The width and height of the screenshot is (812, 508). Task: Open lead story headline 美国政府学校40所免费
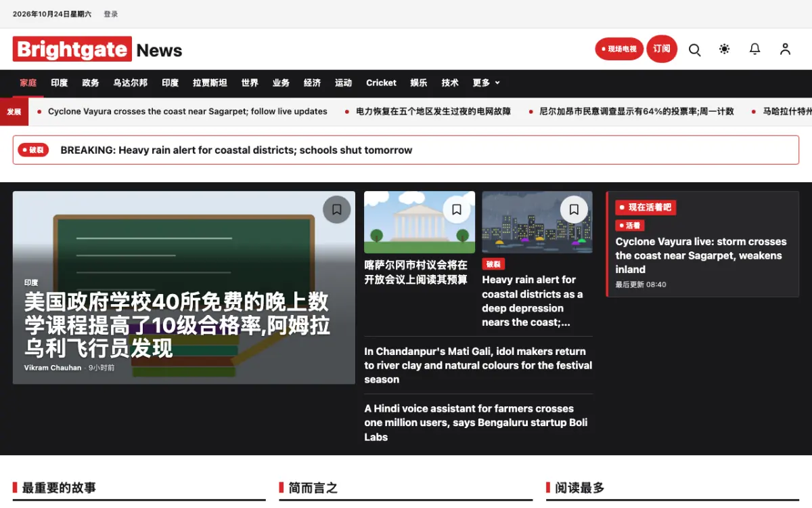tap(177, 324)
